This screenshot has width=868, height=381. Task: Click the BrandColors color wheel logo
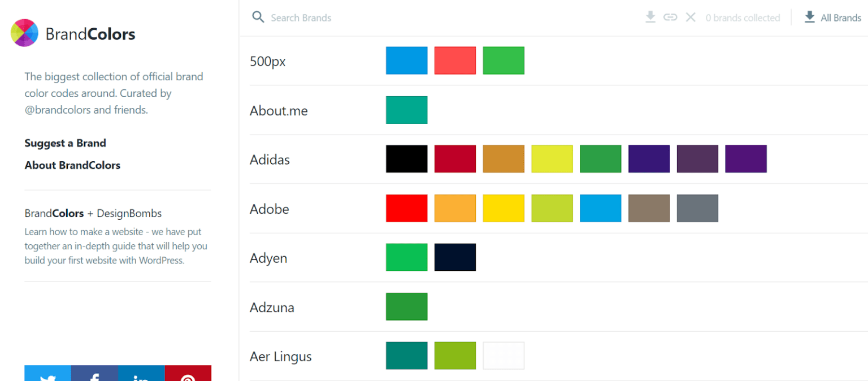[24, 32]
